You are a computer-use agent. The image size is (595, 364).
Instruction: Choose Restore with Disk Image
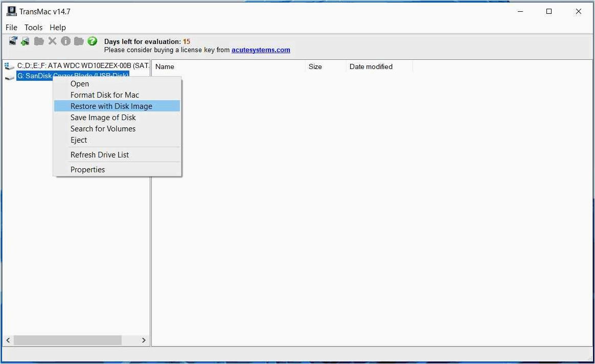[117, 106]
